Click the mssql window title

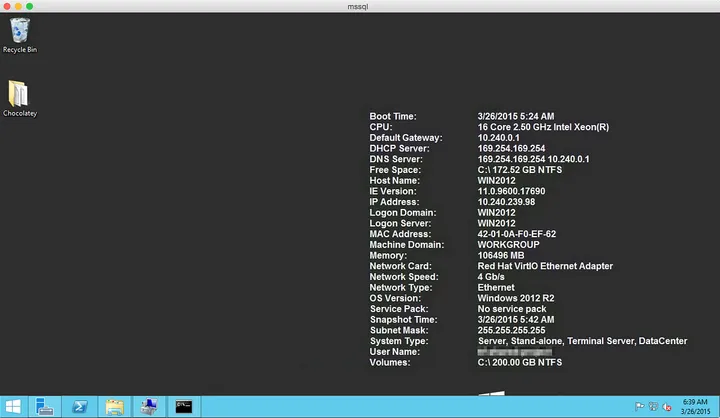coord(358,6)
